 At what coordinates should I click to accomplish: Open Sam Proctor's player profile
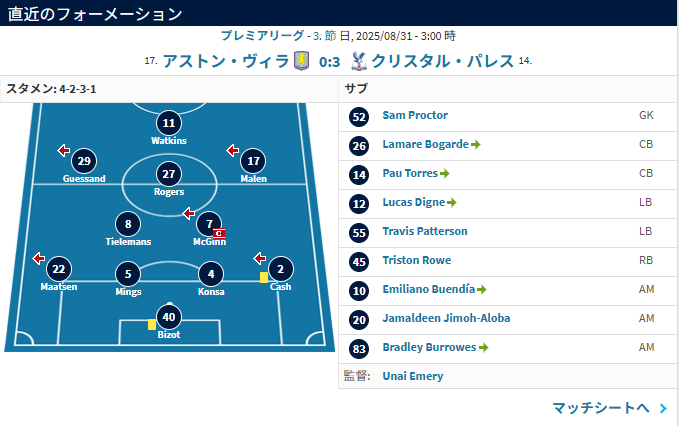click(x=415, y=115)
